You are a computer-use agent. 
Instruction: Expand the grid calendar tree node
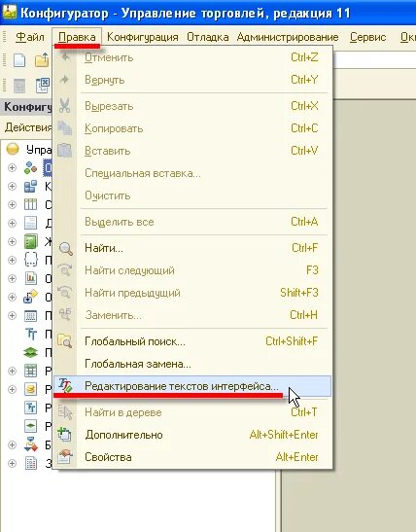(x=13, y=315)
